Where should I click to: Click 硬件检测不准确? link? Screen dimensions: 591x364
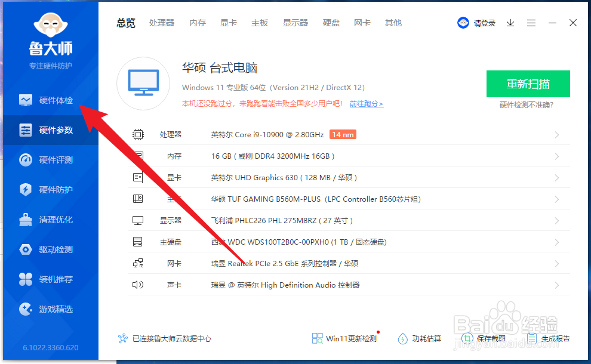click(526, 105)
